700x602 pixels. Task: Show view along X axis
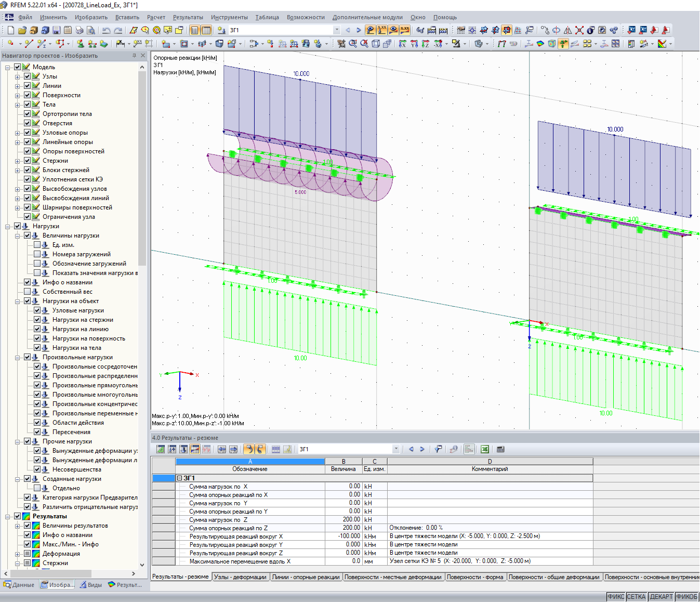402,44
